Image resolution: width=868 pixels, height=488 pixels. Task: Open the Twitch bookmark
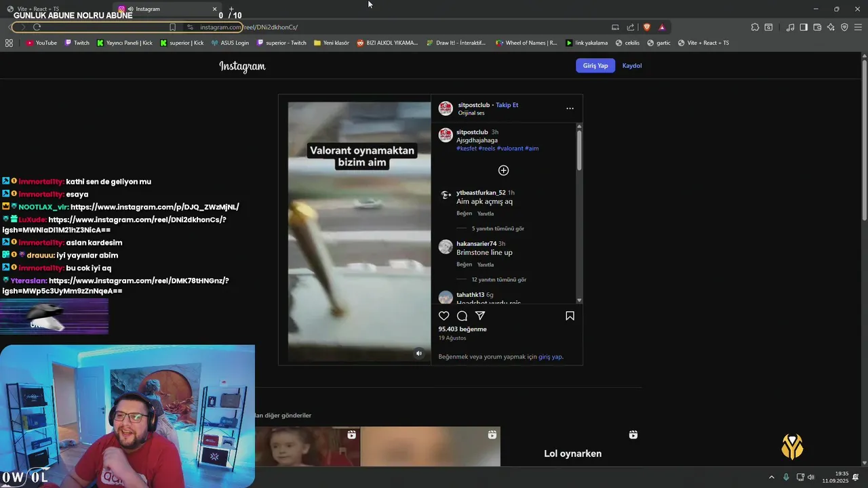coord(77,43)
